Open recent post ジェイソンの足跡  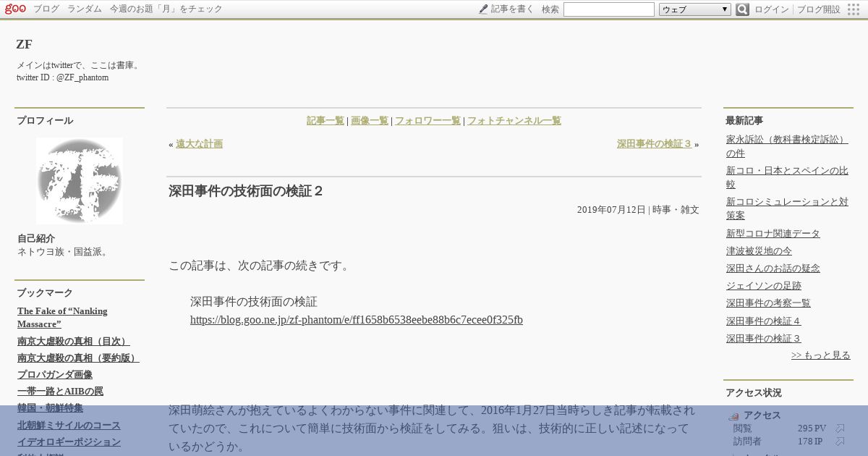tap(764, 286)
